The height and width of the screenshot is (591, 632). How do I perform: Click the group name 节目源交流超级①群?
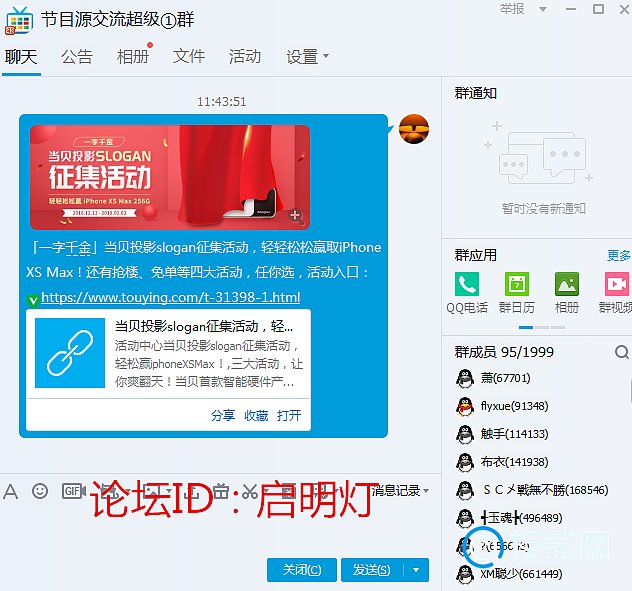pos(117,19)
